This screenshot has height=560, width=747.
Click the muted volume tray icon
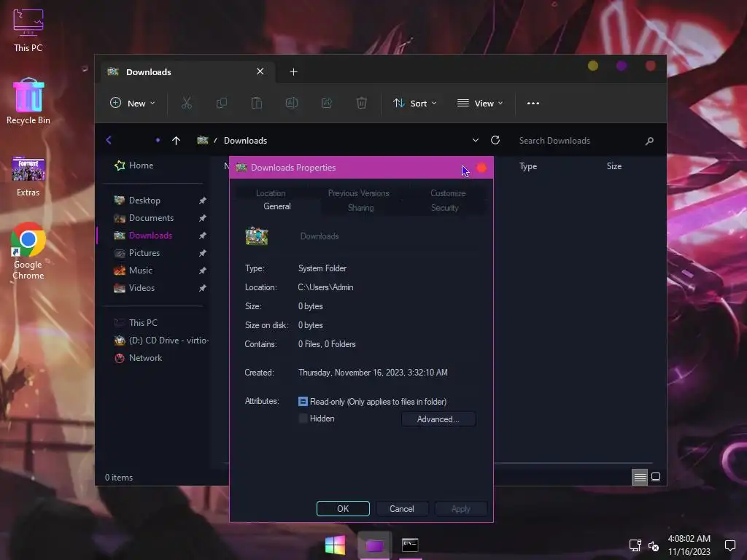click(x=653, y=545)
